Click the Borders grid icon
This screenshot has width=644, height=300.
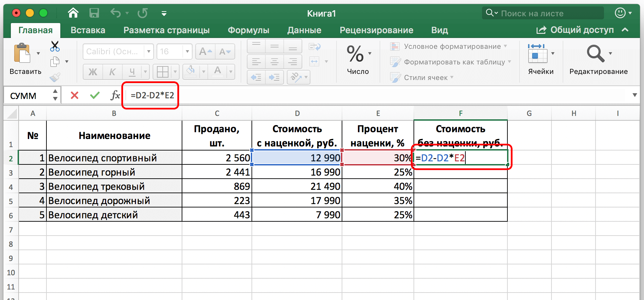tap(162, 72)
